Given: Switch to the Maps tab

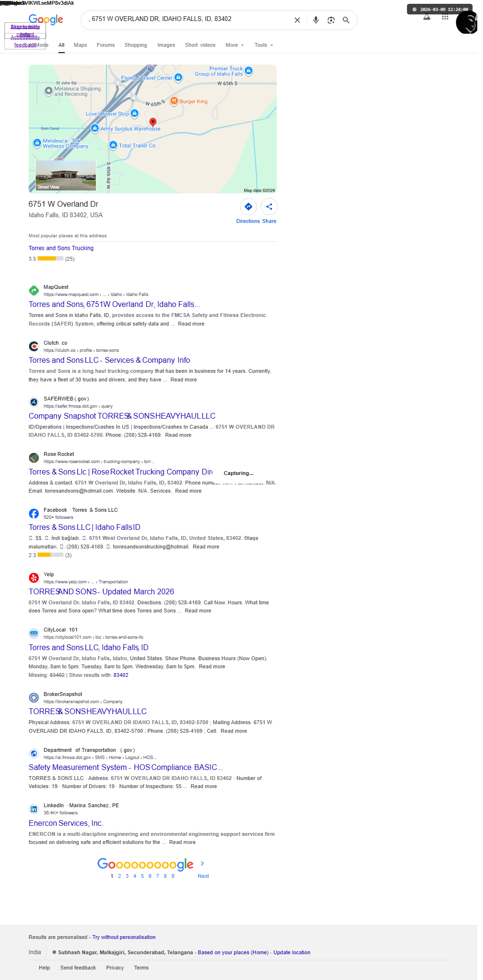Looking at the screenshot, I should pyautogui.click(x=80, y=45).
